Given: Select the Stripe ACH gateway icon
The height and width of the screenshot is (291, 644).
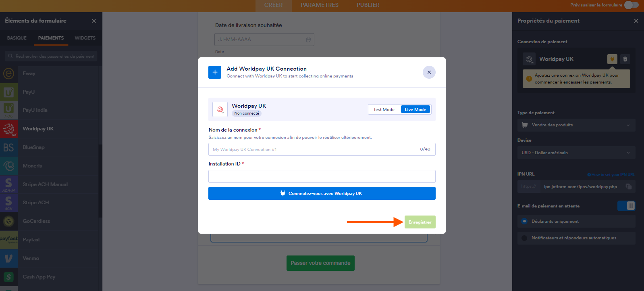Looking at the screenshot, I should point(9,202).
